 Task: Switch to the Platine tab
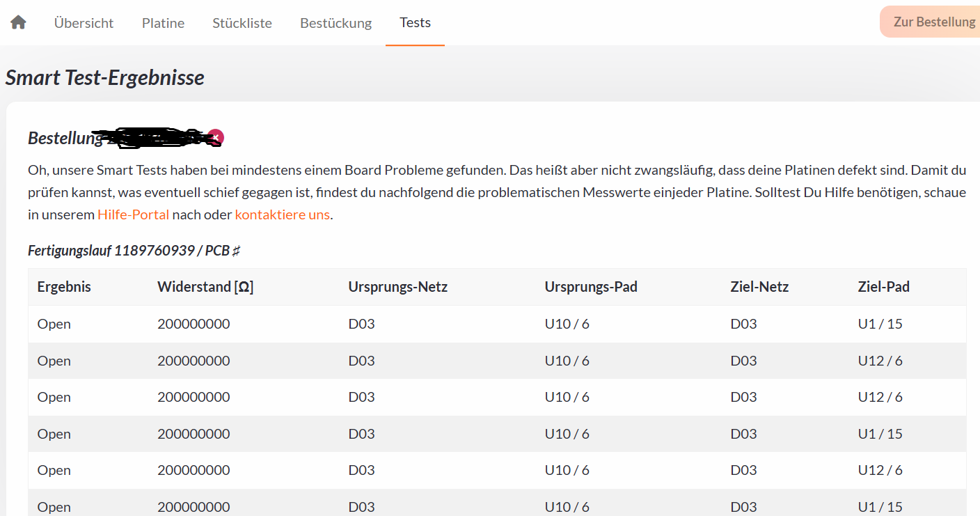(x=163, y=23)
